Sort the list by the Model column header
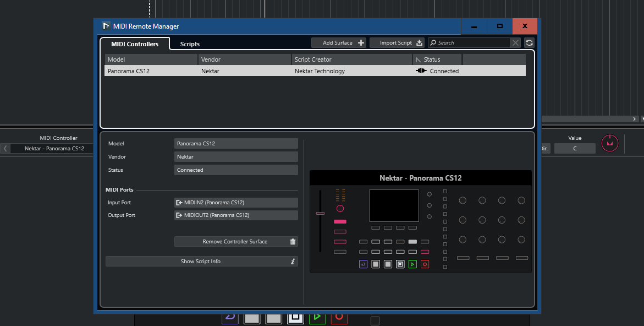 tap(151, 59)
